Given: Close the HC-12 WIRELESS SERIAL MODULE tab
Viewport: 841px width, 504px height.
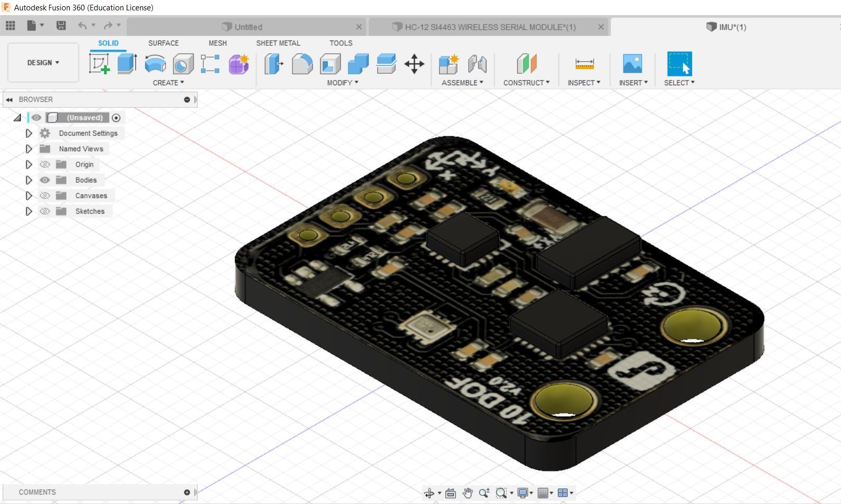Looking at the screenshot, I should pos(601,27).
